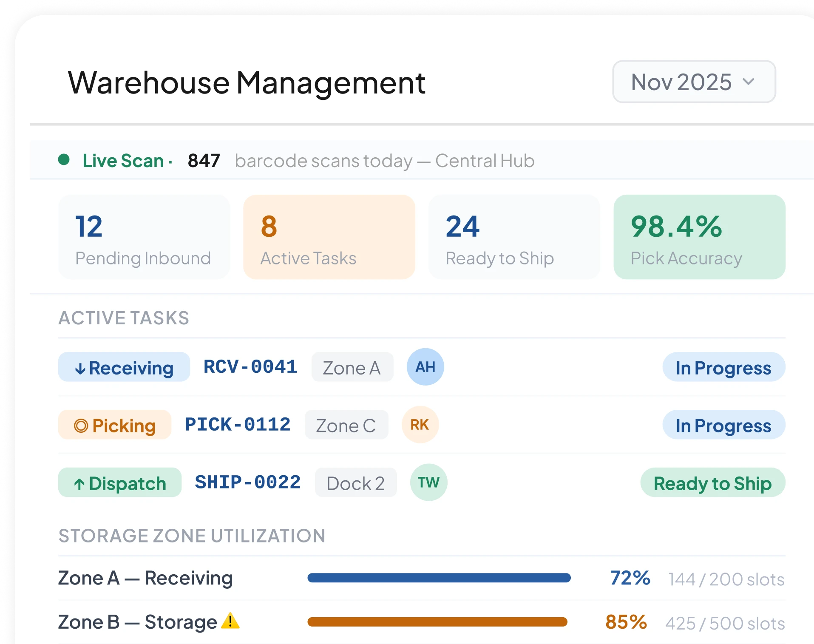
Task: Open task RCV-0041
Action: click(x=250, y=367)
